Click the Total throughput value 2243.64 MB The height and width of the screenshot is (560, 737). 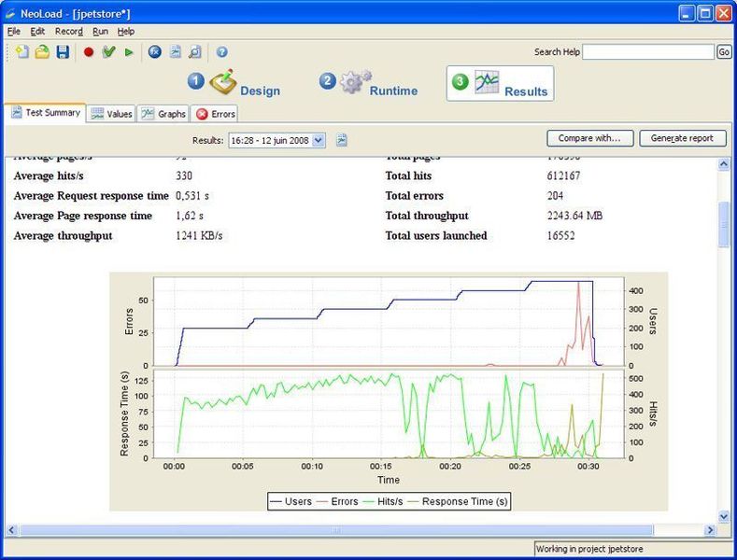pyautogui.click(x=574, y=216)
